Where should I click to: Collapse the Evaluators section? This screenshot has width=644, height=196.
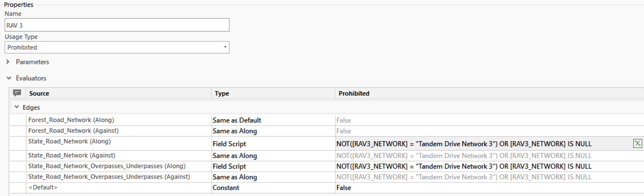(9, 78)
